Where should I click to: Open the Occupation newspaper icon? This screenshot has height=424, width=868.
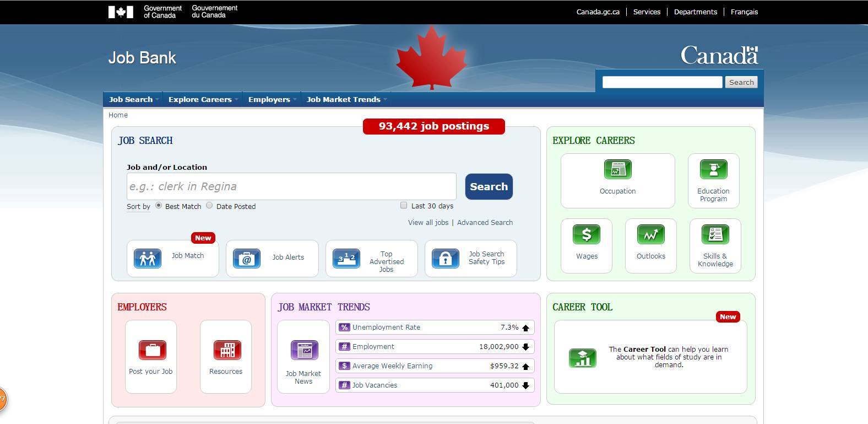(617, 169)
